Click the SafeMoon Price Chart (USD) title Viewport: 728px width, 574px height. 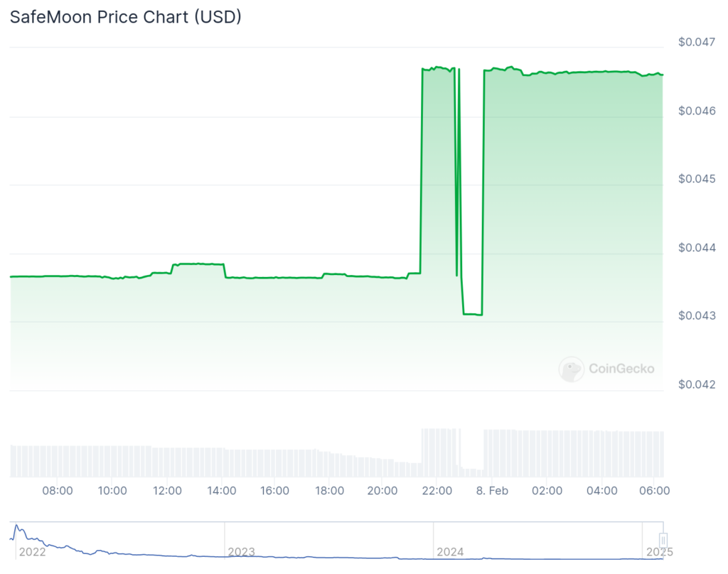click(x=126, y=17)
